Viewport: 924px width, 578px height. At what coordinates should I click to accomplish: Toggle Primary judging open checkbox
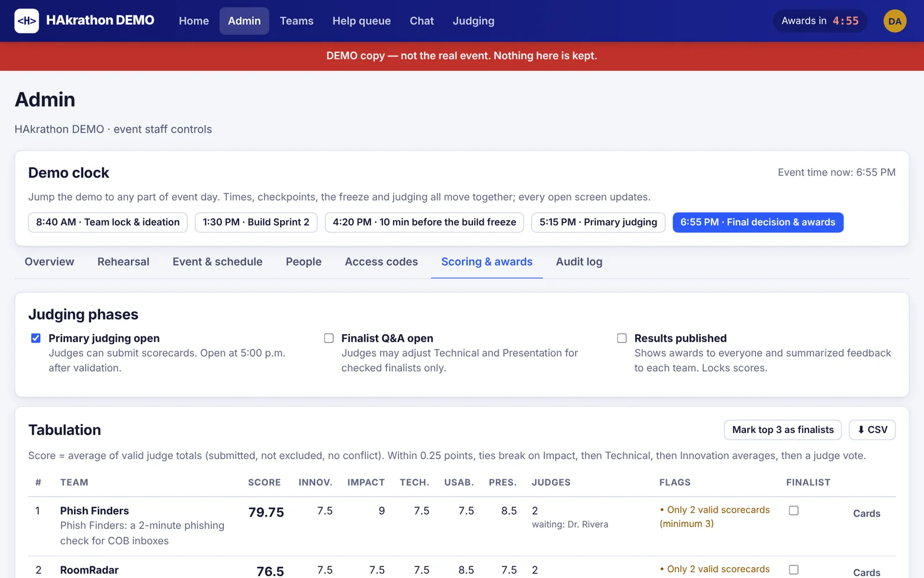[36, 338]
